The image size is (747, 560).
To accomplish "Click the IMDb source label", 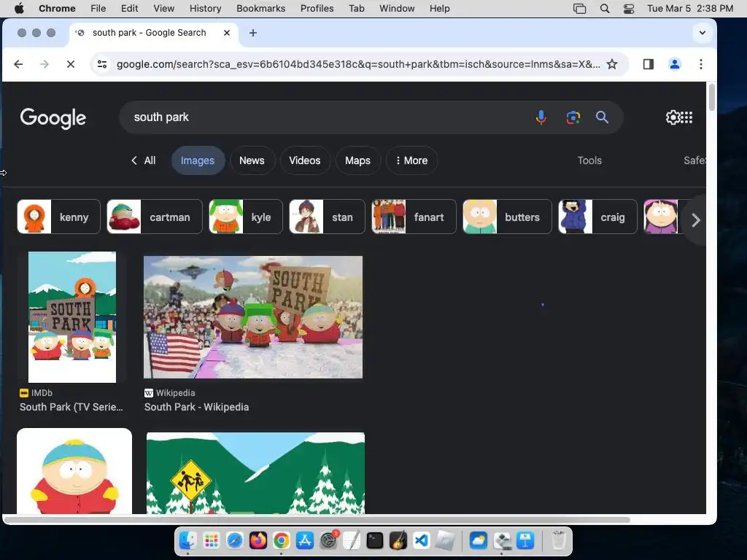I will click(42, 393).
